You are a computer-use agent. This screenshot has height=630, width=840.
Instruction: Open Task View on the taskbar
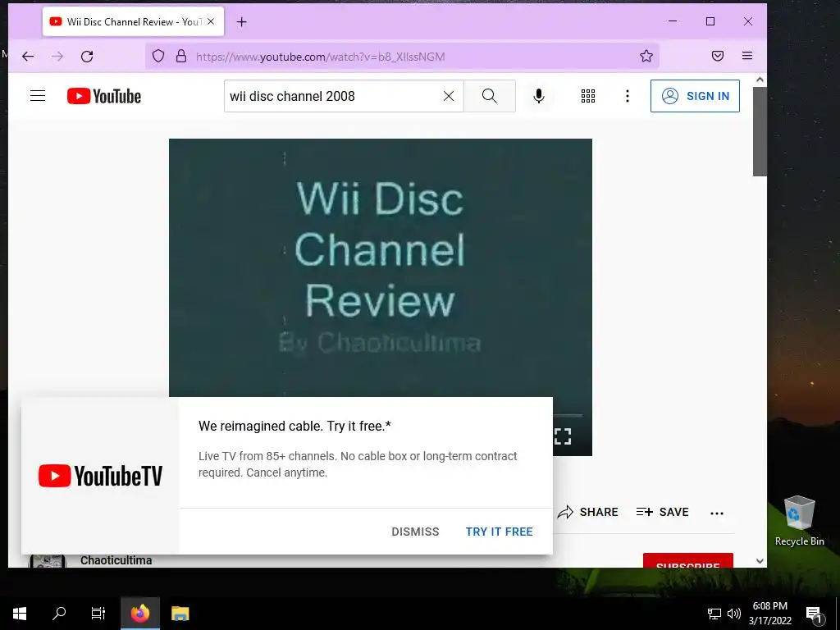coord(98,614)
